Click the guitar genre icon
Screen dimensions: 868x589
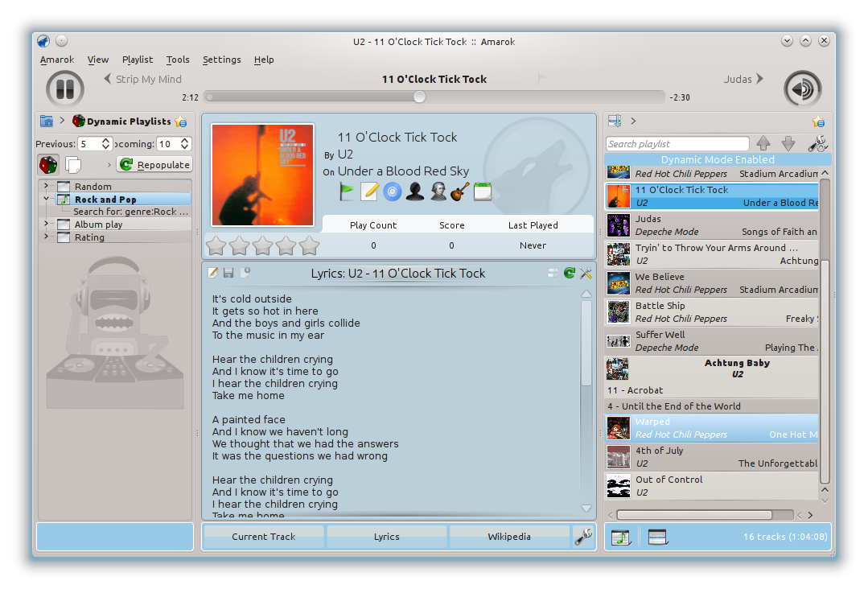click(x=460, y=192)
